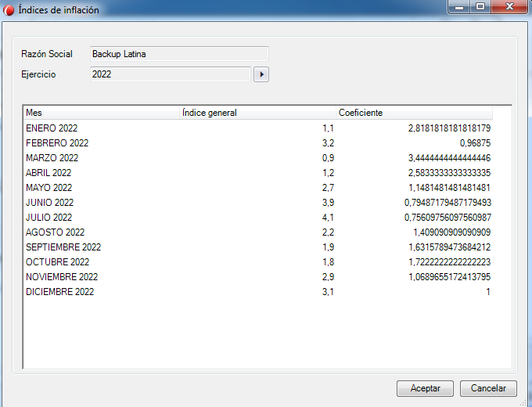Screen dimensions: 532x407
Task: Click index value 3,2 for FEBRERO
Action: point(328,143)
